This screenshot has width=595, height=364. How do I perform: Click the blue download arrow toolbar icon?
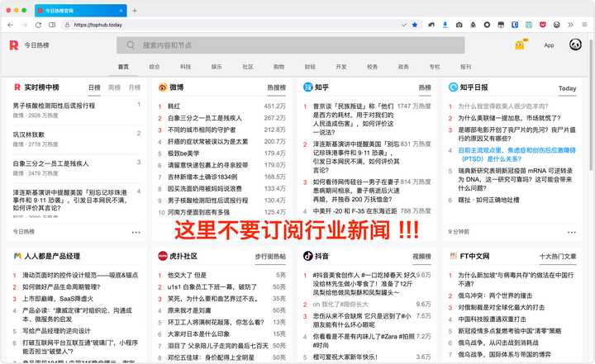pyautogui.click(x=445, y=25)
